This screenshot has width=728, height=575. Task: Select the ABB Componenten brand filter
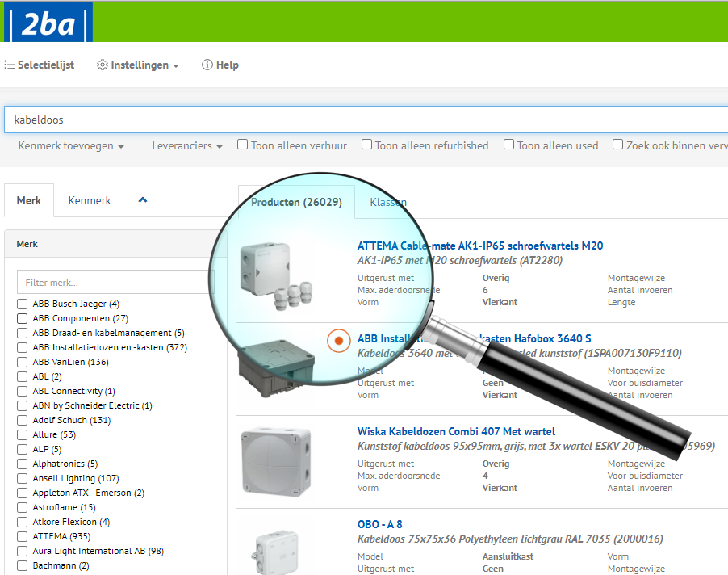23,318
